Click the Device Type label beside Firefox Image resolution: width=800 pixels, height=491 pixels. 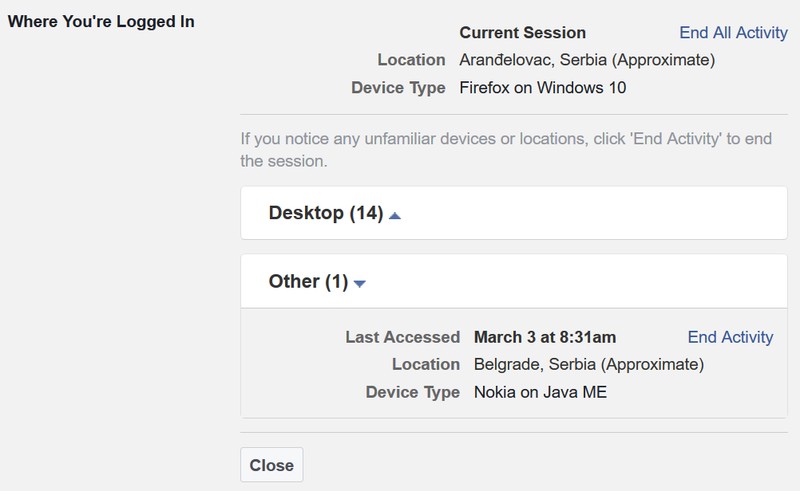coord(398,88)
